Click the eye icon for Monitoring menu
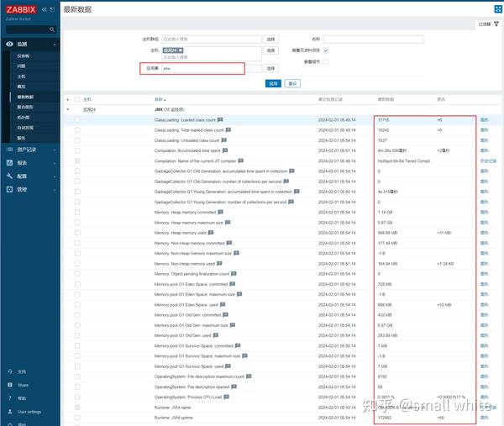 [x=9, y=44]
